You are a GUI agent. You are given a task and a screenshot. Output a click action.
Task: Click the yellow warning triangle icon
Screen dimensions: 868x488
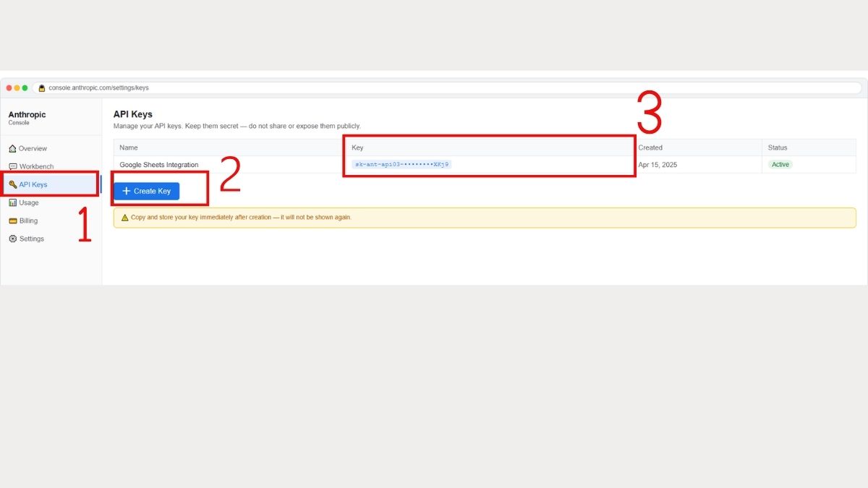click(x=125, y=217)
